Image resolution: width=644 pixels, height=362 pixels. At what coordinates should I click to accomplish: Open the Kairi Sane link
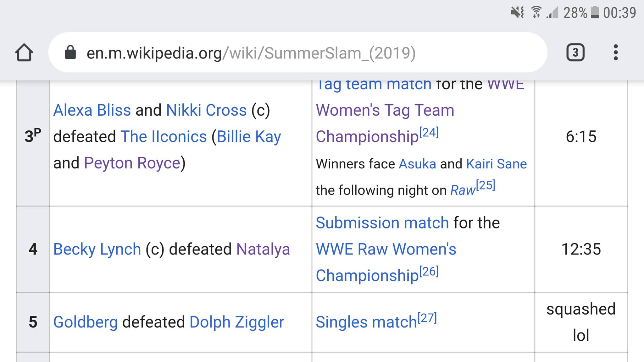click(x=497, y=164)
